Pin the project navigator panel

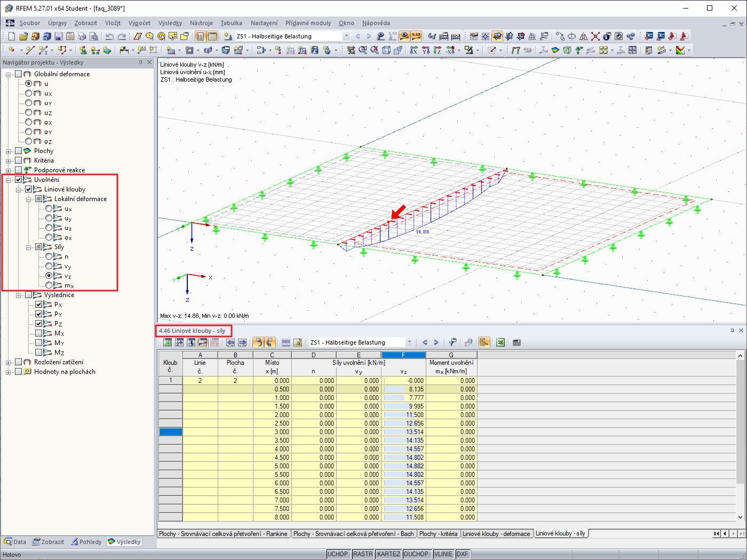point(141,62)
